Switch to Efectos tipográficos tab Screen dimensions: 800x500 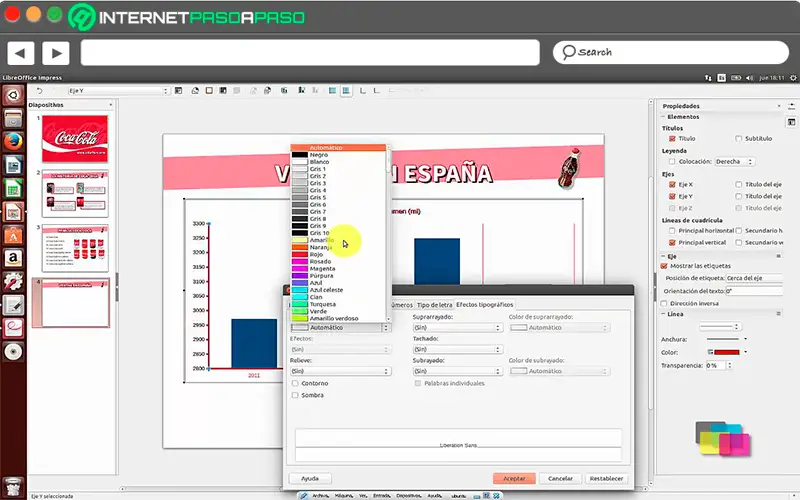point(485,305)
